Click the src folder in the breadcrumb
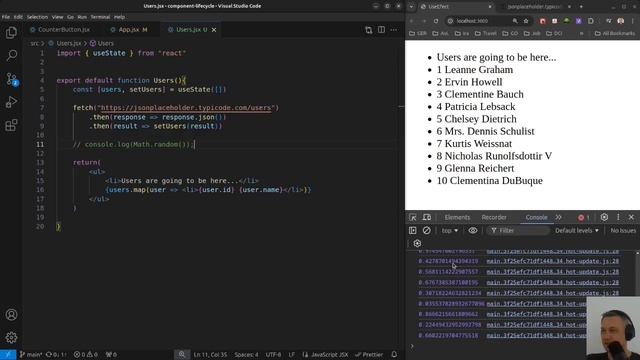This screenshot has height=360, width=640. [x=34, y=43]
